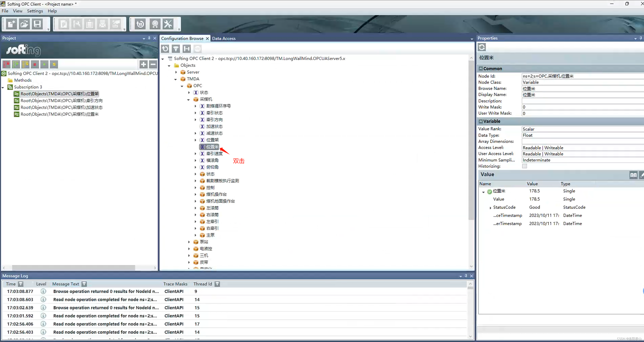Viewport: 644px width, 342px height.
Task: Expand all project items with the plus icon
Action: pyautogui.click(x=143, y=64)
